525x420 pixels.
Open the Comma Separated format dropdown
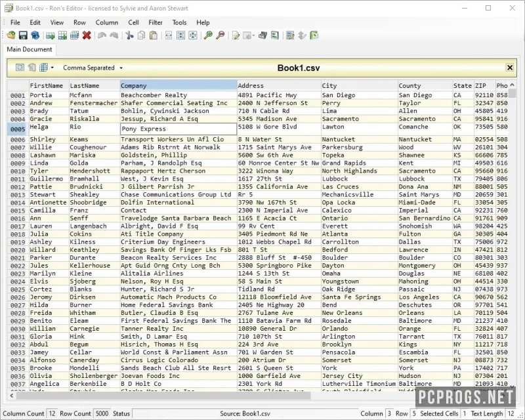(x=93, y=68)
